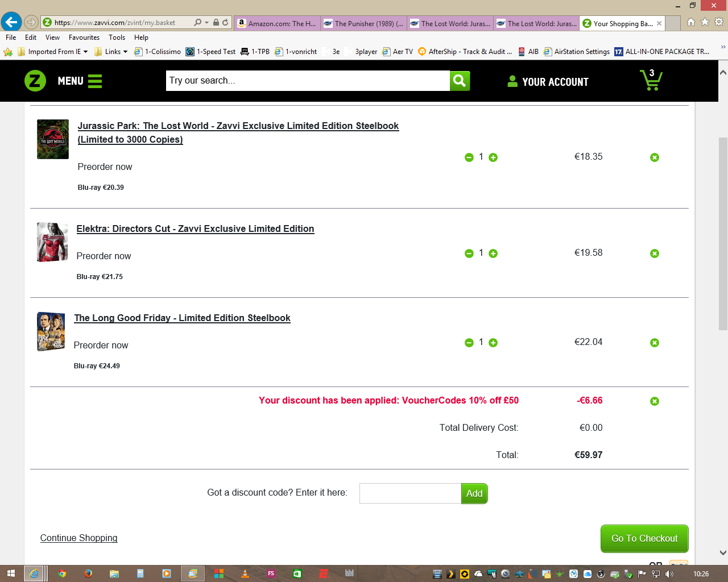Click the Elektra cover thumbnail
The image size is (728, 582).
click(52, 242)
